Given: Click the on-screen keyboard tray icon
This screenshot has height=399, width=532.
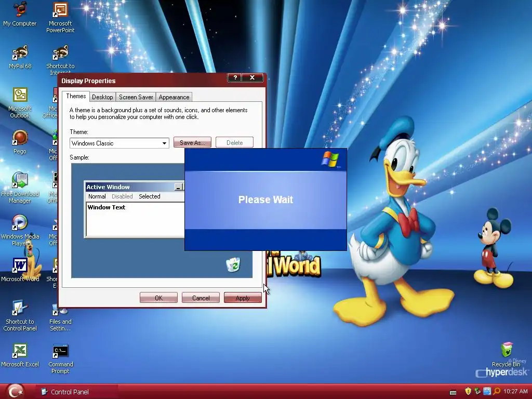Looking at the screenshot, I should 453,392.
